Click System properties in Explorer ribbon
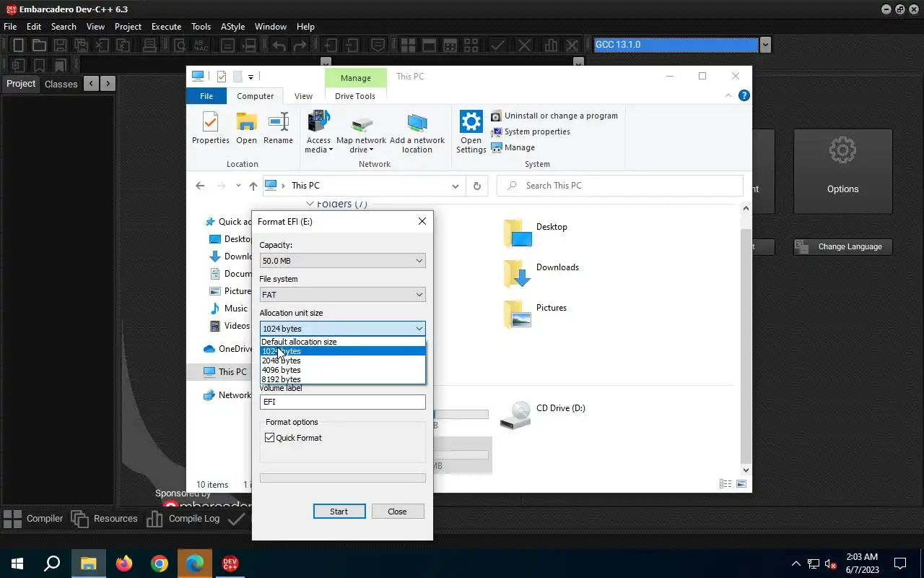This screenshot has height=578, width=924. (x=531, y=131)
